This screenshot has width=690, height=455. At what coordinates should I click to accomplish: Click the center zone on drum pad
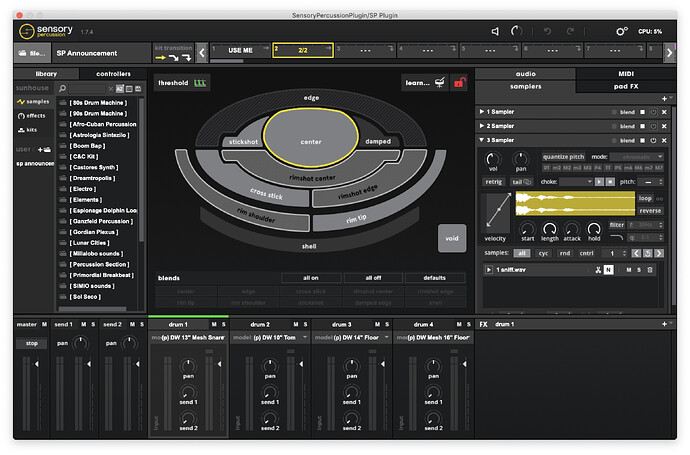tap(311, 138)
